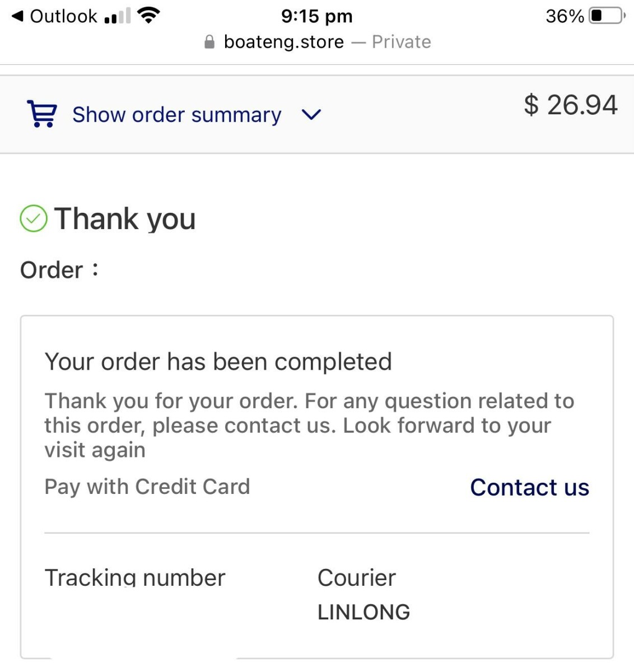Image resolution: width=634 pixels, height=672 pixels.
Task: Tap the green checkmark circle icon
Action: click(34, 218)
